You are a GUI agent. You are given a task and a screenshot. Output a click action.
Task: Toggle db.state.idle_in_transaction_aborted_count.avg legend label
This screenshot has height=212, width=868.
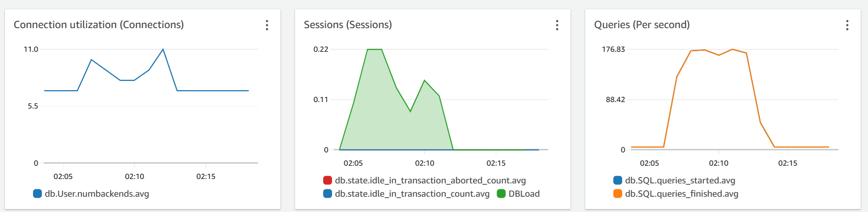click(431, 180)
